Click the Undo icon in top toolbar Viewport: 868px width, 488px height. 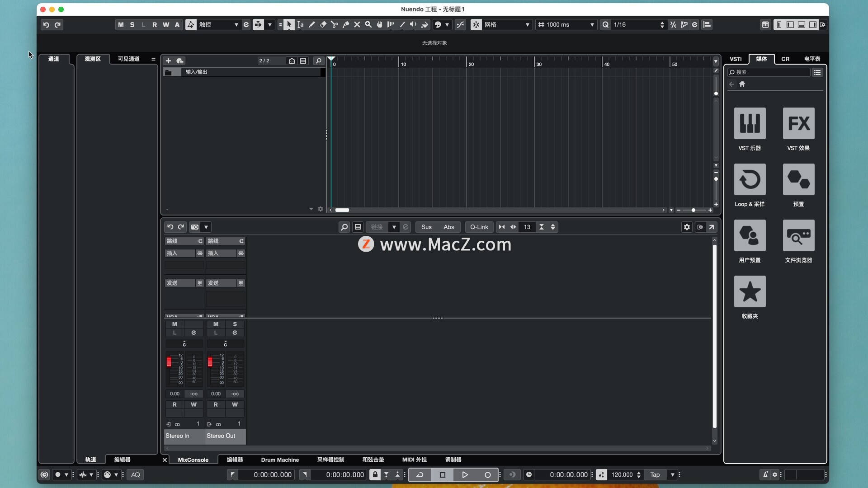[46, 25]
